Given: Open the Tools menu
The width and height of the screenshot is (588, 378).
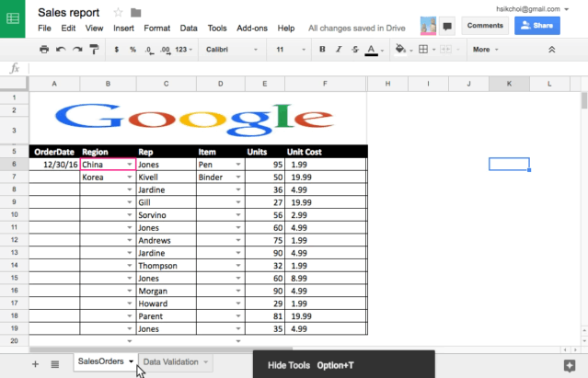Looking at the screenshot, I should [217, 29].
